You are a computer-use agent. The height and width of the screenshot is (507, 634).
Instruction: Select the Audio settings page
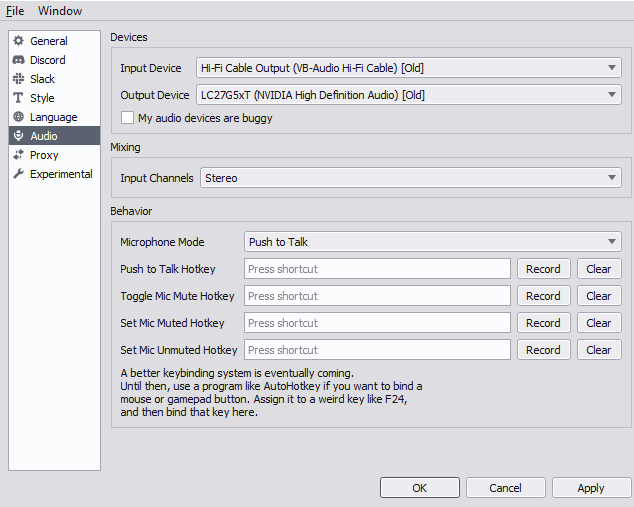tap(54, 136)
